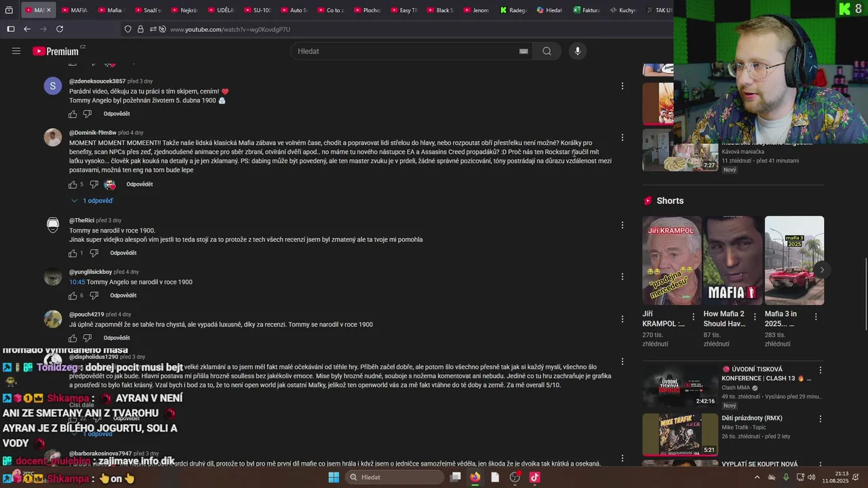Screen dimensions: 868x488
Task: Play the Jiří KRAMPOL short thumbnail
Action: point(672,260)
